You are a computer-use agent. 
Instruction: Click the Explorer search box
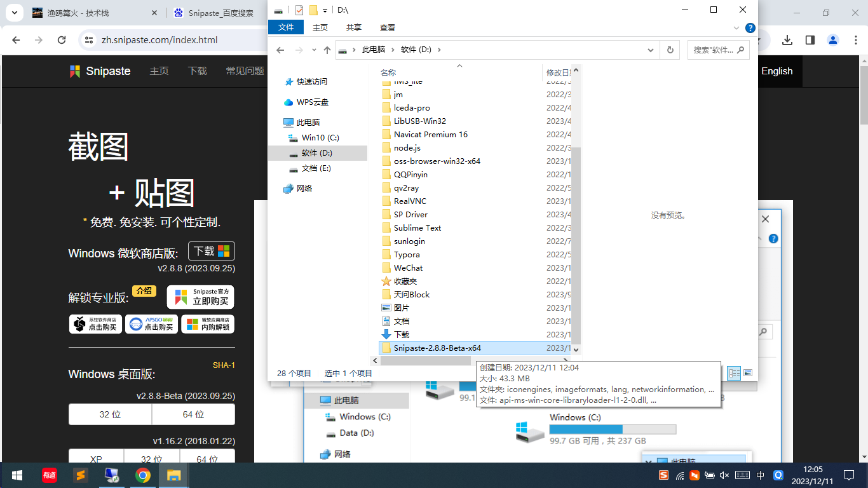click(x=718, y=50)
